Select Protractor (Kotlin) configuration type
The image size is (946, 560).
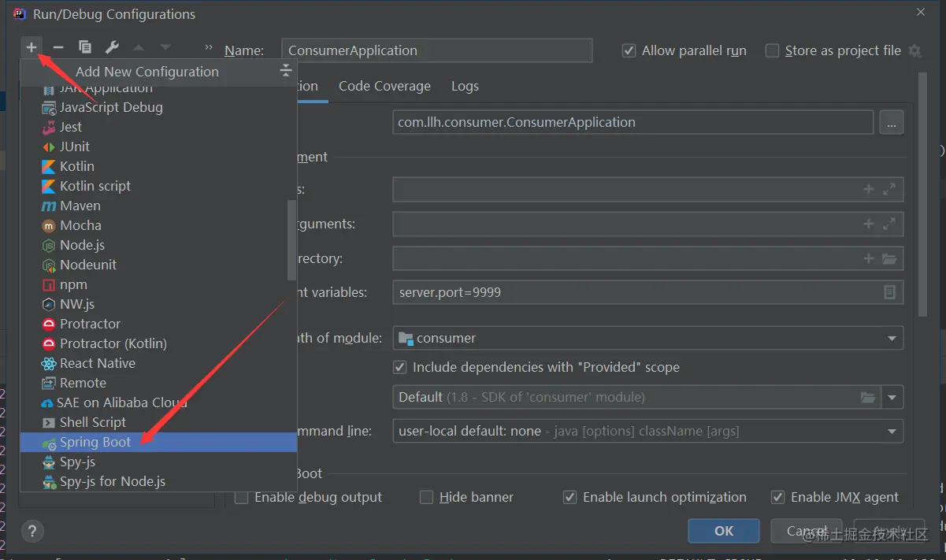coord(158,343)
